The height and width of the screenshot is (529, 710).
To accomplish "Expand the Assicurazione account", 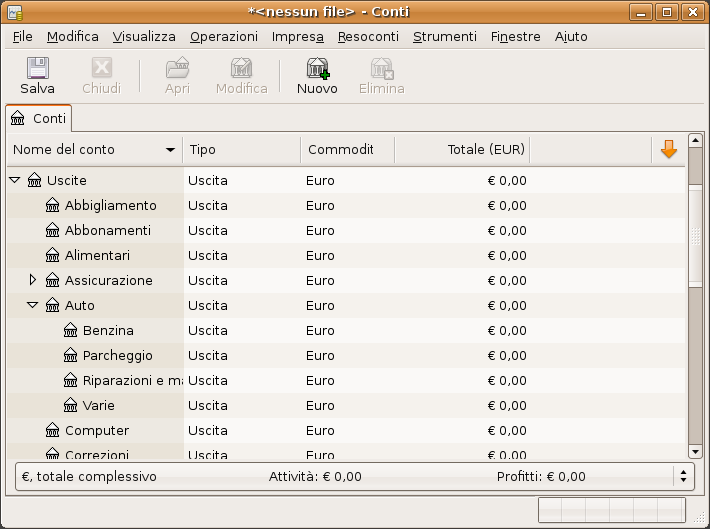I will [32, 280].
